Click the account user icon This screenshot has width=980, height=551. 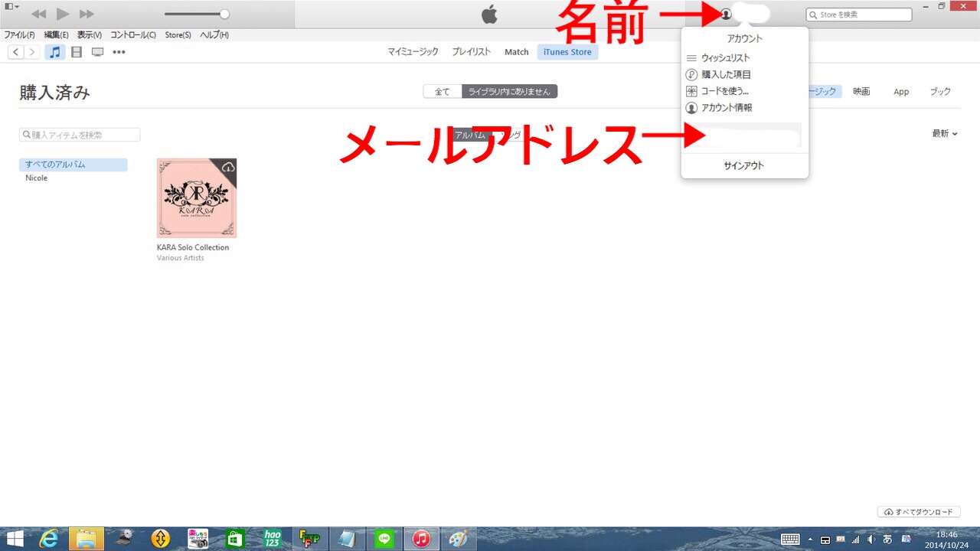click(726, 14)
